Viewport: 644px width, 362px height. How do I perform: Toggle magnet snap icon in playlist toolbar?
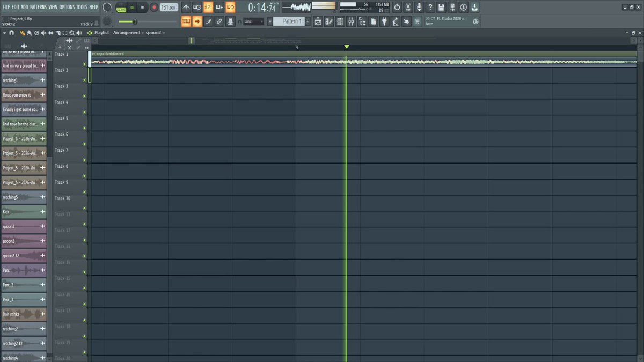click(x=12, y=33)
